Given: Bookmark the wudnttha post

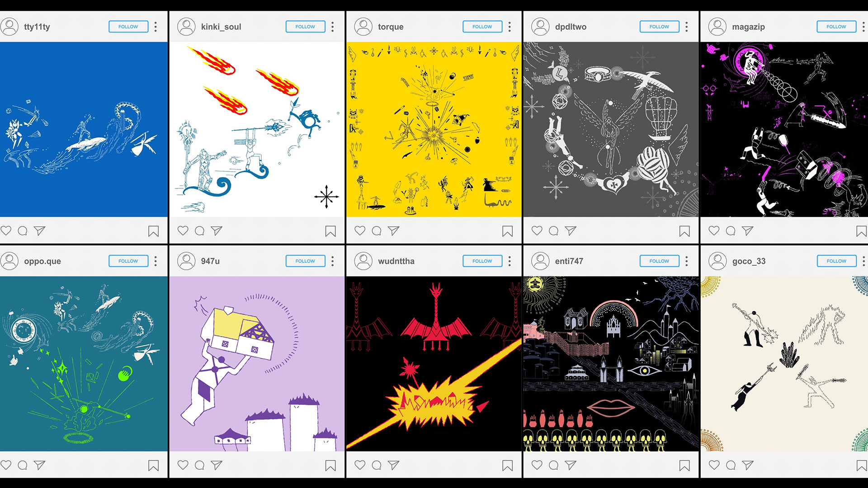Looking at the screenshot, I should coord(508,465).
